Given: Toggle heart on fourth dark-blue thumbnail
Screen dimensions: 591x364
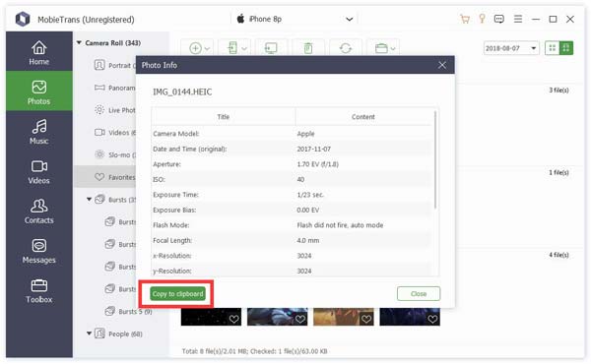Looking at the screenshot, I should [x=432, y=319].
